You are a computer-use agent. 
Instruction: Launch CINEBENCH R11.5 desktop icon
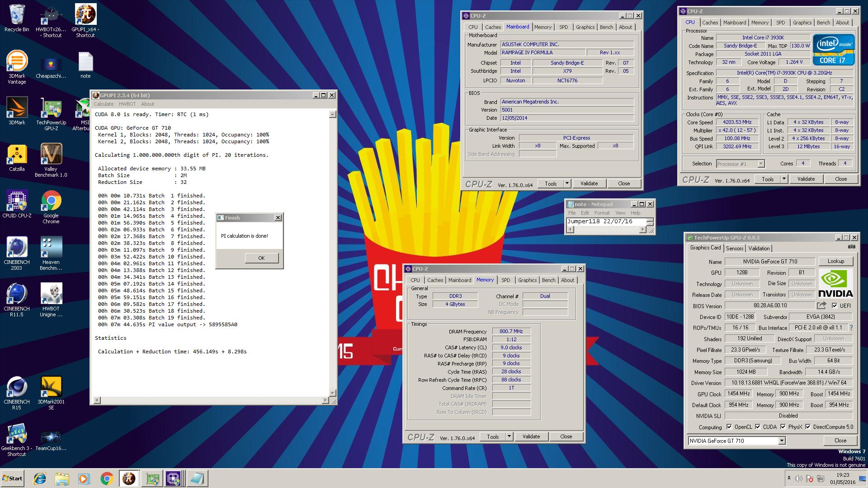[17, 300]
